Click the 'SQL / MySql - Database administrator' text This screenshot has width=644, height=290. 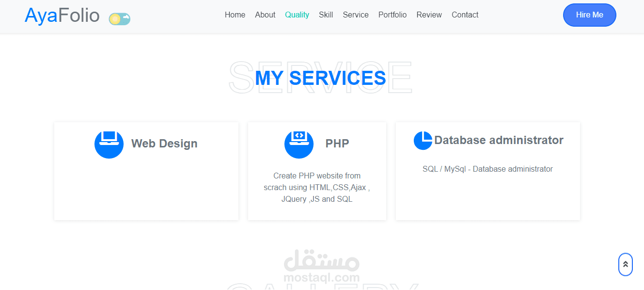point(487,169)
